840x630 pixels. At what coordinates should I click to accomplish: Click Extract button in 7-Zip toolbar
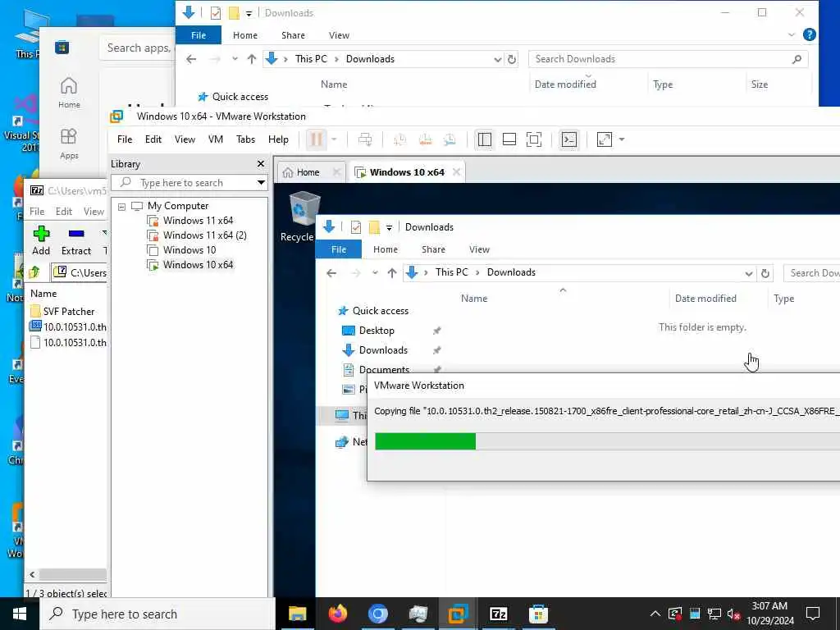(76, 240)
